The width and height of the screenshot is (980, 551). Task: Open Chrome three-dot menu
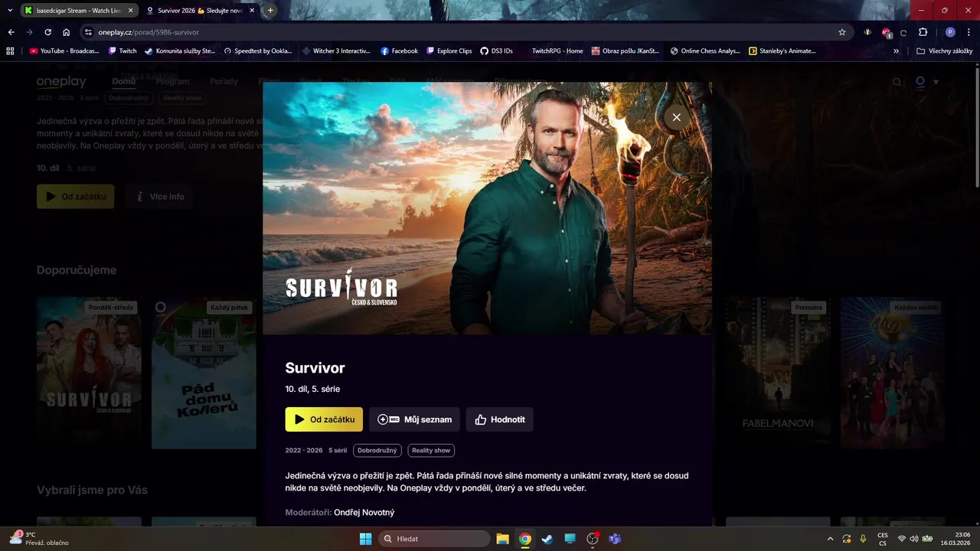point(969,32)
